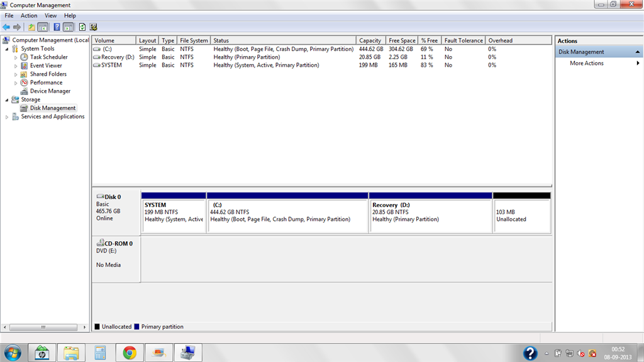The image size is (644, 362).
Task: Click the Disk 0 label panel
Action: click(x=116, y=212)
